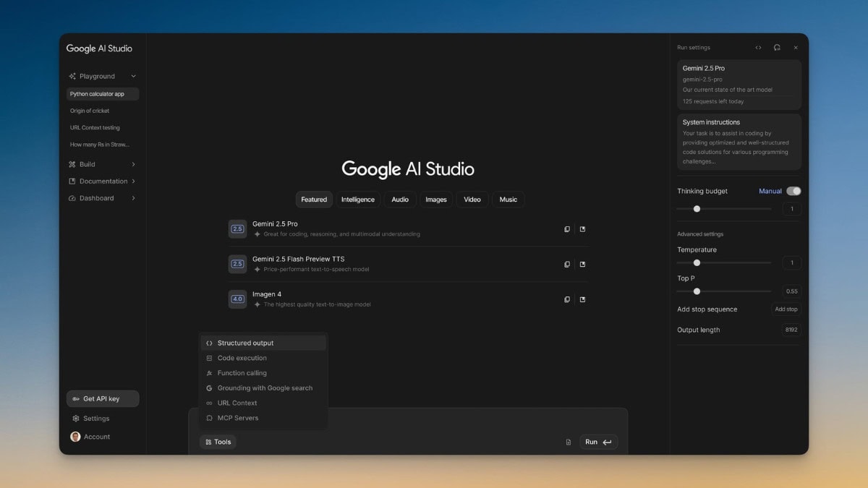
Task: Click the URL Context link icon
Action: (x=209, y=403)
